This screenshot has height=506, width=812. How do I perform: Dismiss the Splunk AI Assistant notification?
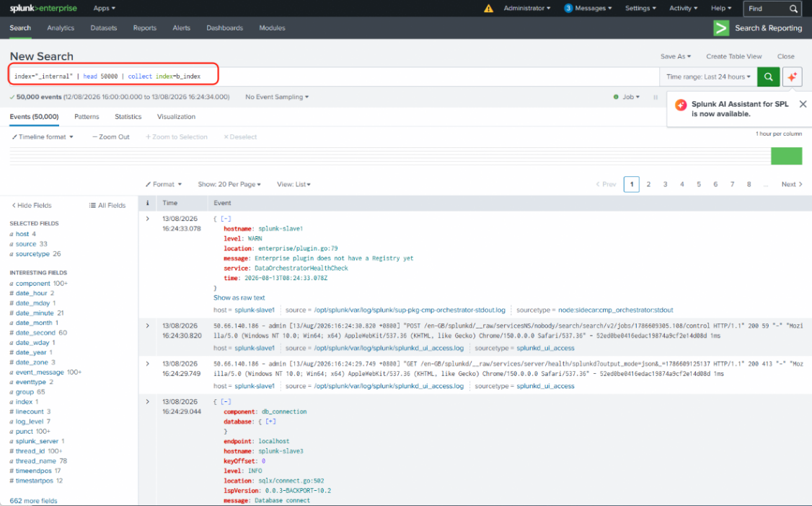click(803, 104)
